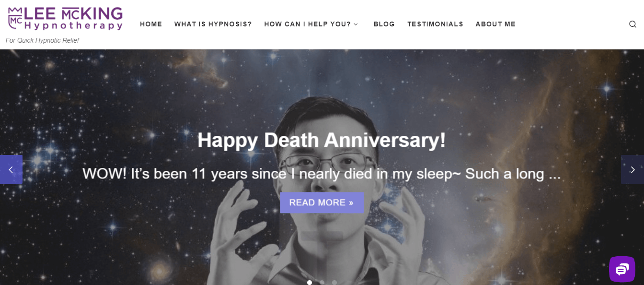The height and width of the screenshot is (285, 644).
Task: Open the Testimonials page
Action: tap(435, 24)
